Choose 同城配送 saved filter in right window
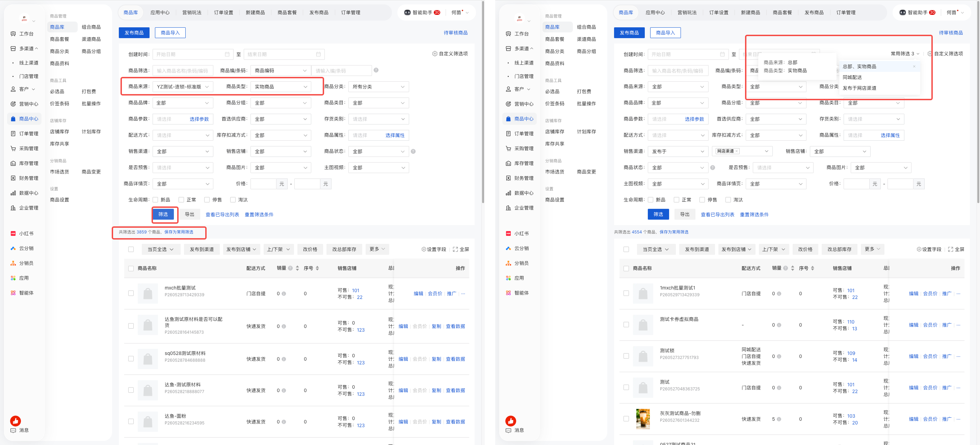Screen dimensions: 980x445 (879, 77)
